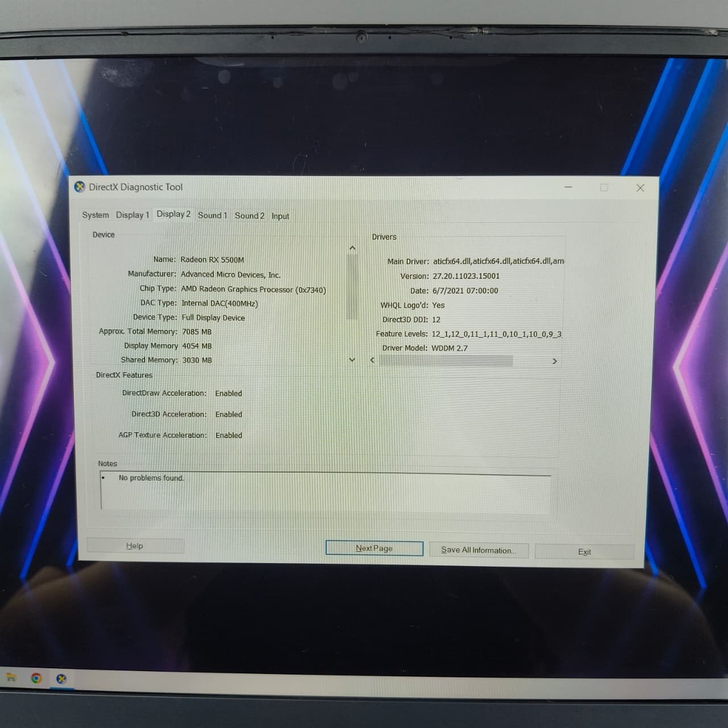Click the Help button

point(135,546)
